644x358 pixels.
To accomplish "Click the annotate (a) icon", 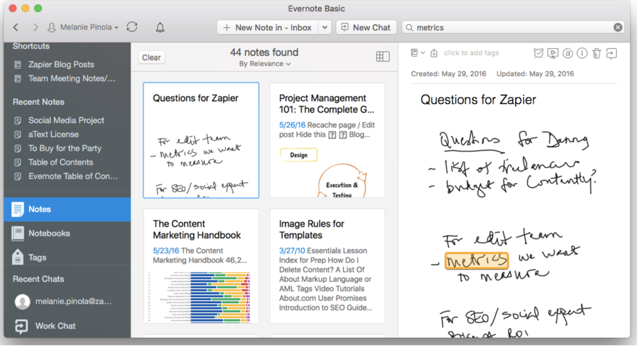I will pos(568,53).
